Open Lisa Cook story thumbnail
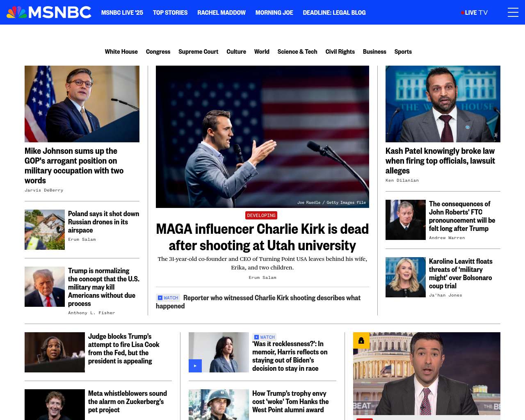This screenshot has width=525, height=420. tap(55, 352)
